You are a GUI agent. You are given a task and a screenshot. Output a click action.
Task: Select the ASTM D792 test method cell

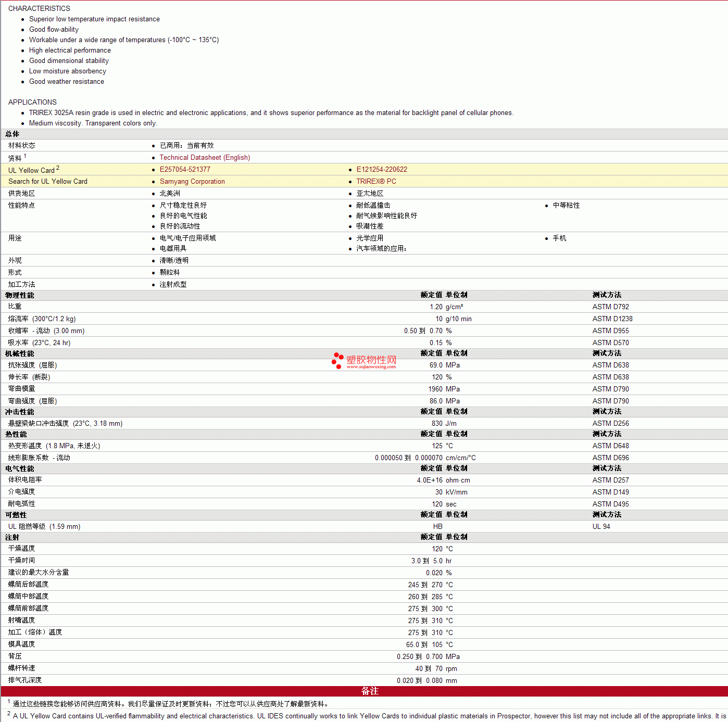pyautogui.click(x=611, y=307)
